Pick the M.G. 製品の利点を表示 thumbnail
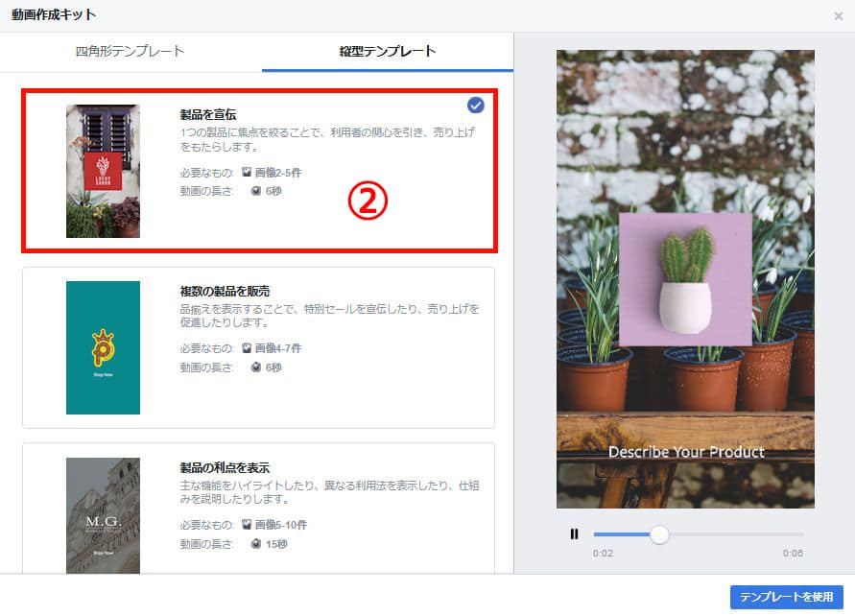 click(103, 515)
